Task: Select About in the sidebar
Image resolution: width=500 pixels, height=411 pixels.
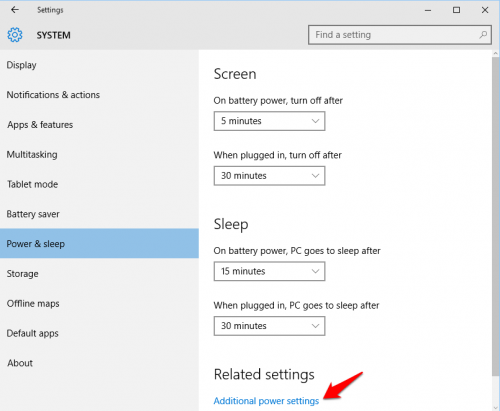Action: tap(99, 363)
